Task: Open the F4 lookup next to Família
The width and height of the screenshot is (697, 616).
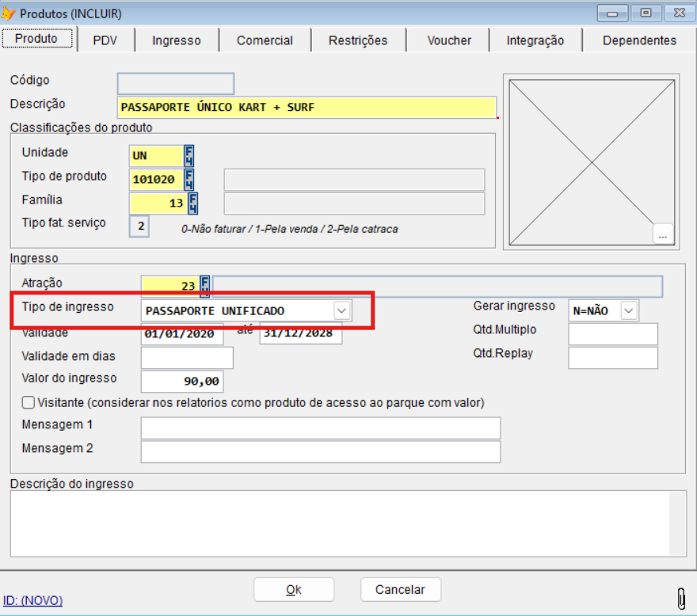Action: (192, 203)
